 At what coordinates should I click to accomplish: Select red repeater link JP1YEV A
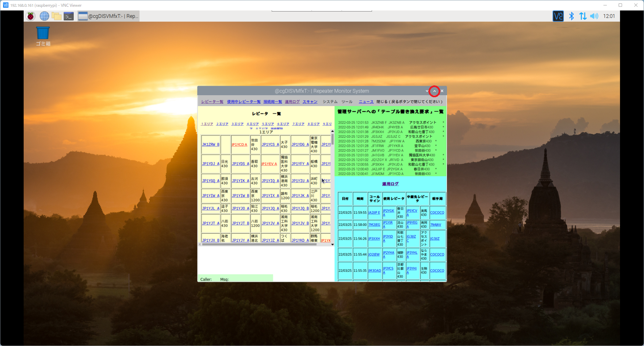click(x=269, y=164)
